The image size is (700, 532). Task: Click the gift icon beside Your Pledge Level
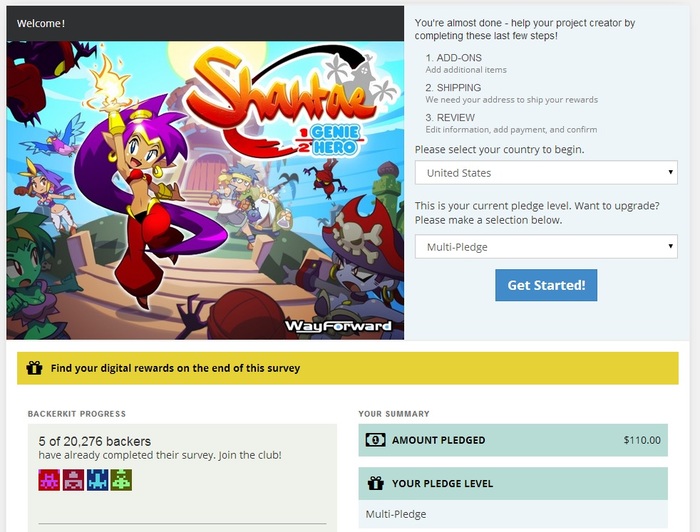click(375, 483)
